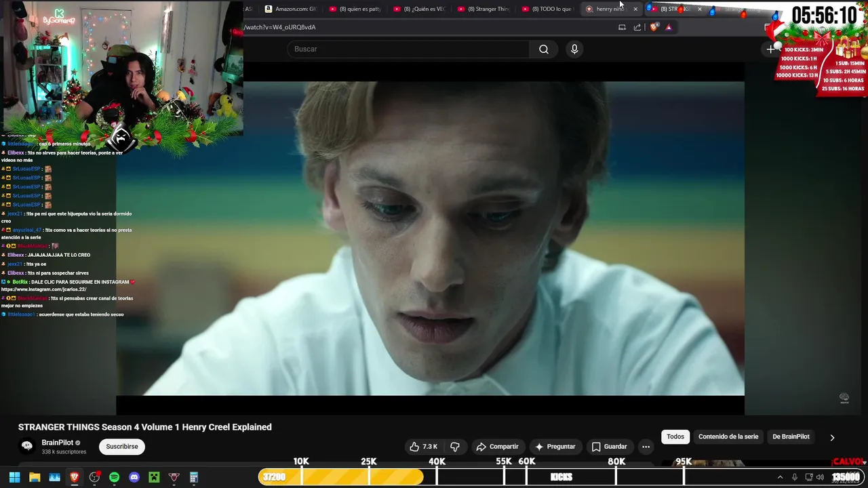The height and width of the screenshot is (488, 868).
Task: Expand more filter chips with right chevron
Action: pyautogui.click(x=832, y=437)
